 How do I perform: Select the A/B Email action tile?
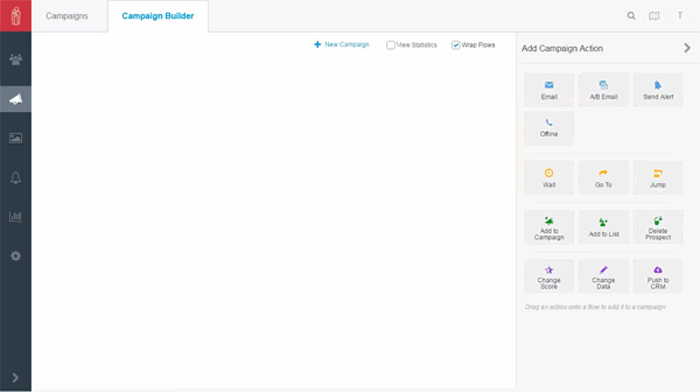tap(604, 90)
